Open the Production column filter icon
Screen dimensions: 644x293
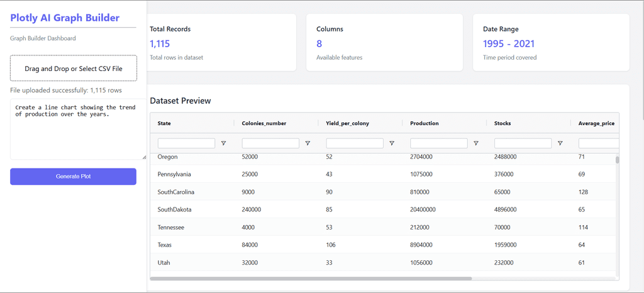click(x=476, y=143)
